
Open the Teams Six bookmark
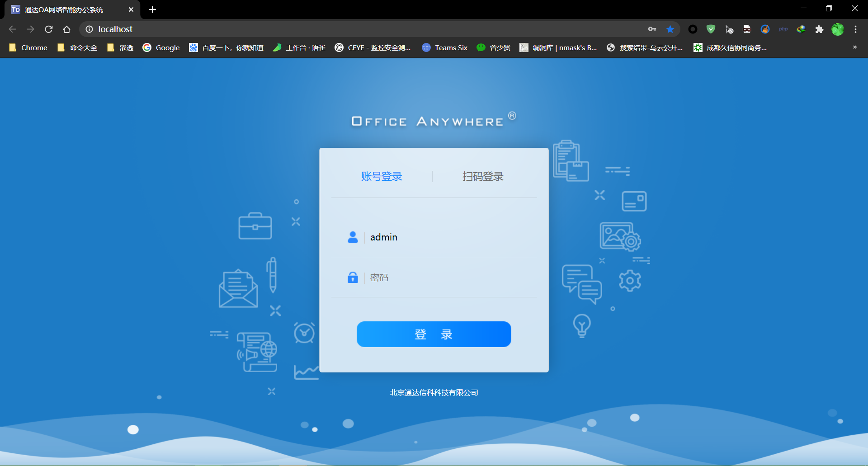pyautogui.click(x=444, y=47)
